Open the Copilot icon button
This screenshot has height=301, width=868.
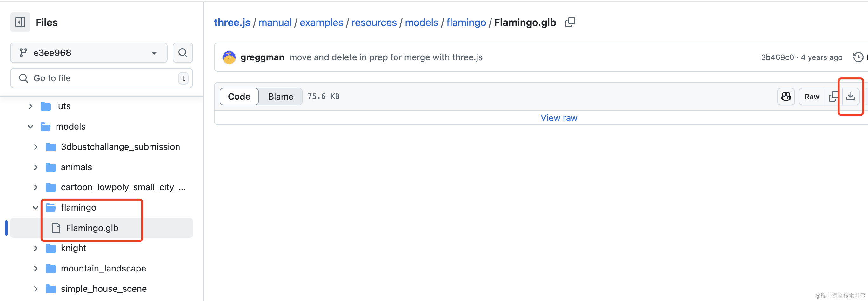[x=786, y=97]
